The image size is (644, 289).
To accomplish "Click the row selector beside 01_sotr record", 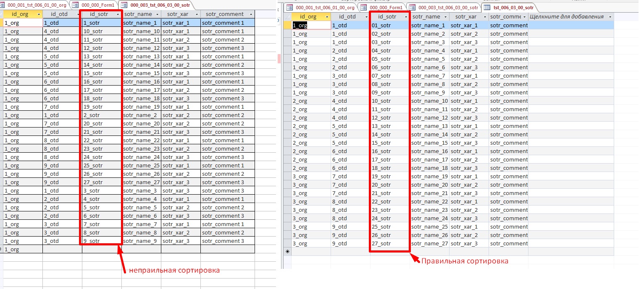I will [287, 25].
